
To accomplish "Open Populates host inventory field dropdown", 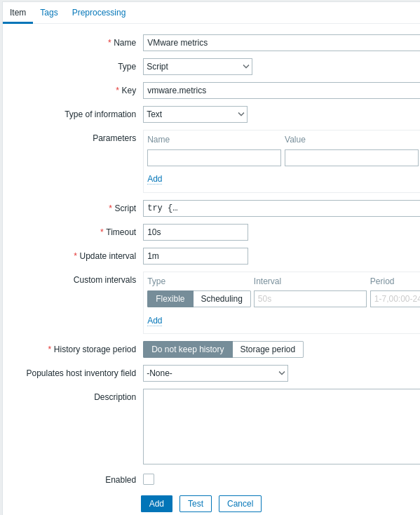I will tap(215, 373).
